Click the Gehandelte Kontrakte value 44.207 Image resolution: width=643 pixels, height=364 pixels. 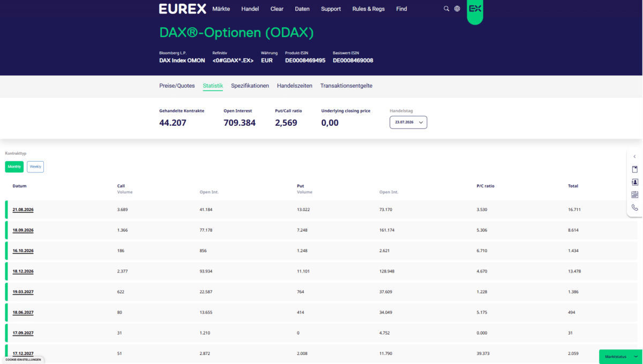(173, 123)
